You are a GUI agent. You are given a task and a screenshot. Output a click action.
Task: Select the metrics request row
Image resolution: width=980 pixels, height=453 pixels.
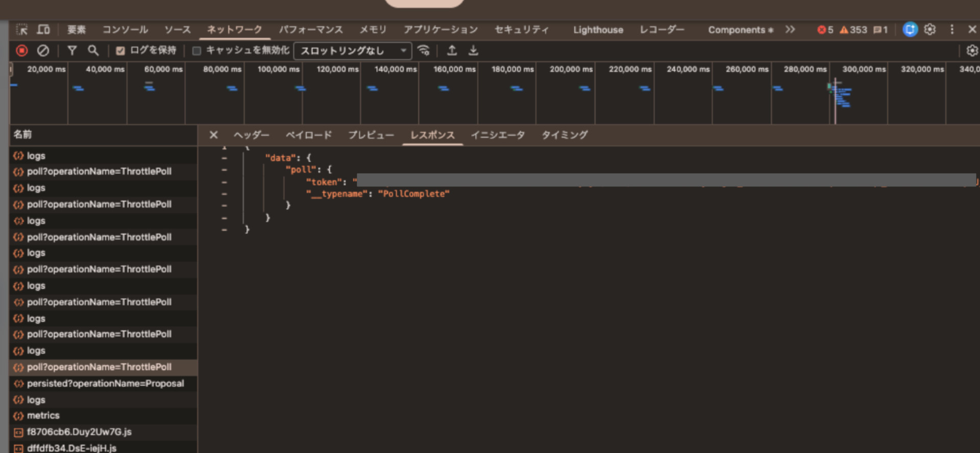click(x=103, y=416)
